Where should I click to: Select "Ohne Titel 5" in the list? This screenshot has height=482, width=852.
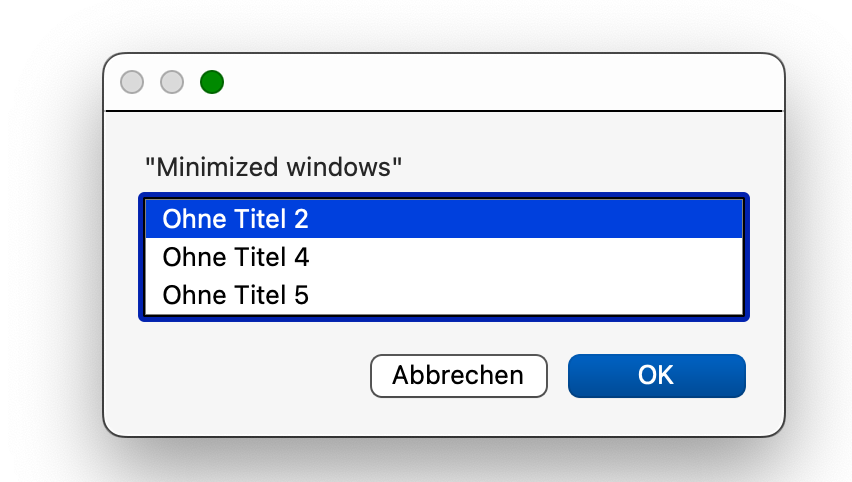point(236,295)
